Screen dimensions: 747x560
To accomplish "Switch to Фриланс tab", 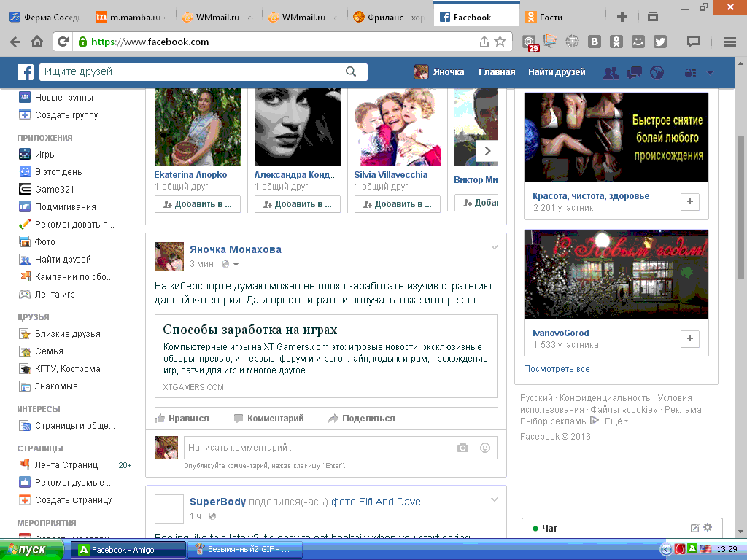I will point(388,17).
